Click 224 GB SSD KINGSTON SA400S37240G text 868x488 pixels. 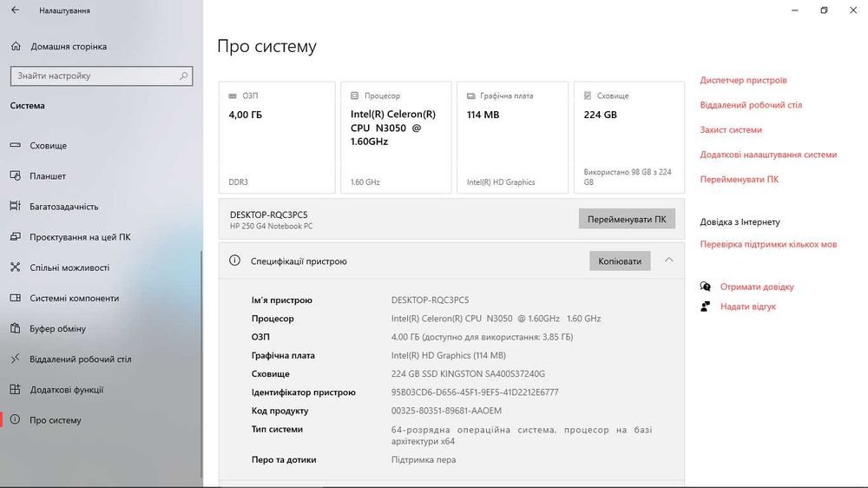pyautogui.click(x=468, y=374)
